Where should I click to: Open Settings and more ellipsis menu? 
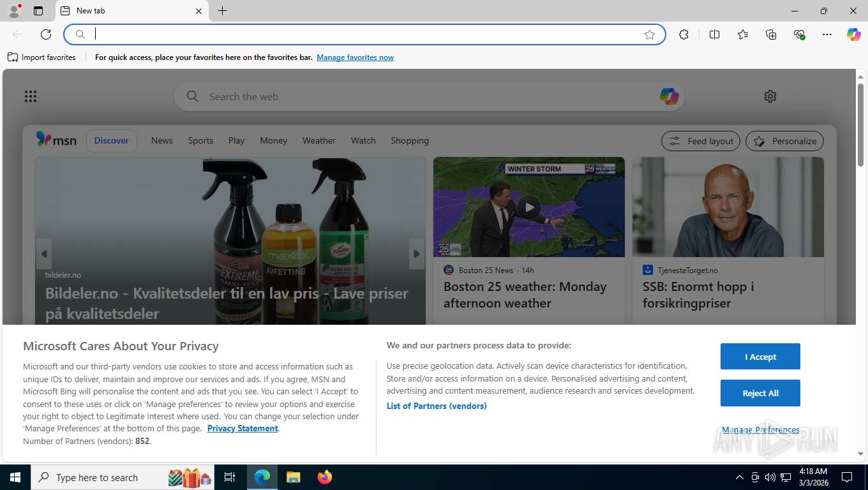tap(827, 34)
